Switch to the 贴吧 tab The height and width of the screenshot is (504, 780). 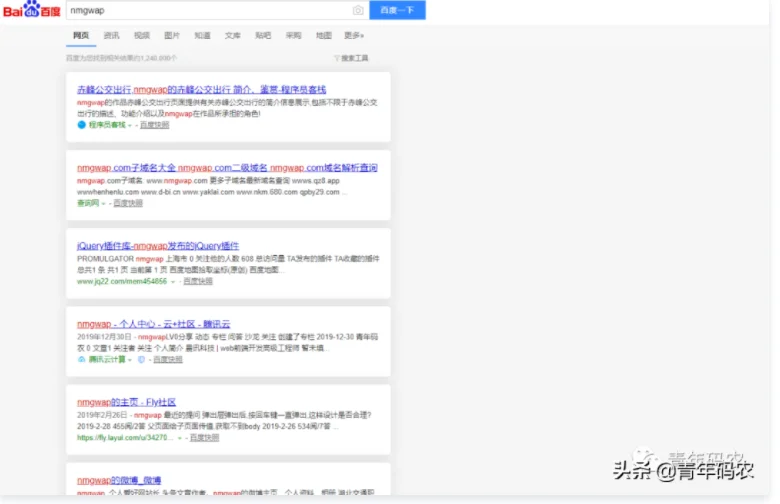click(x=263, y=35)
